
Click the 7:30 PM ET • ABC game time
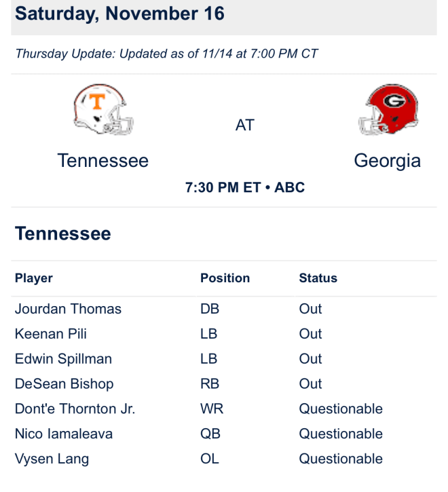click(245, 187)
